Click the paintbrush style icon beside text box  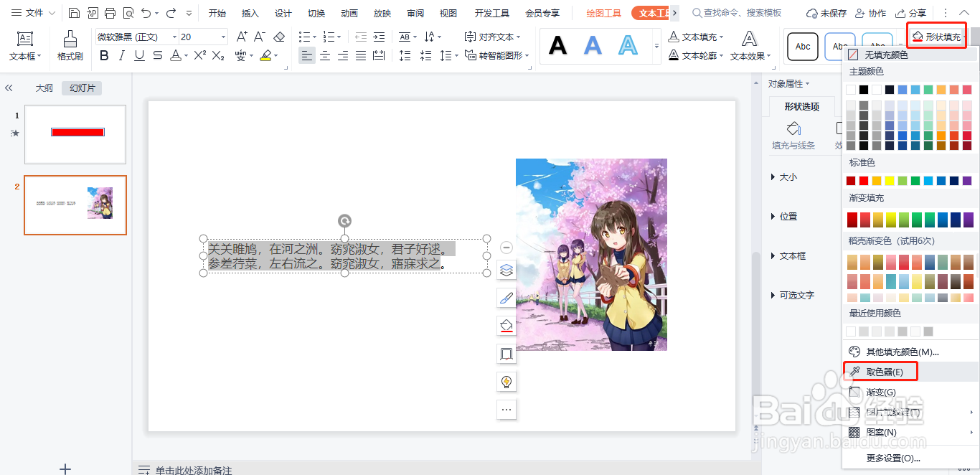point(507,298)
